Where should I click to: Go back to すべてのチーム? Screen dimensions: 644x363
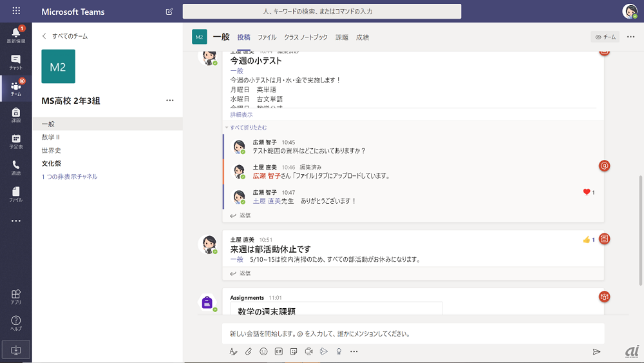click(x=64, y=36)
